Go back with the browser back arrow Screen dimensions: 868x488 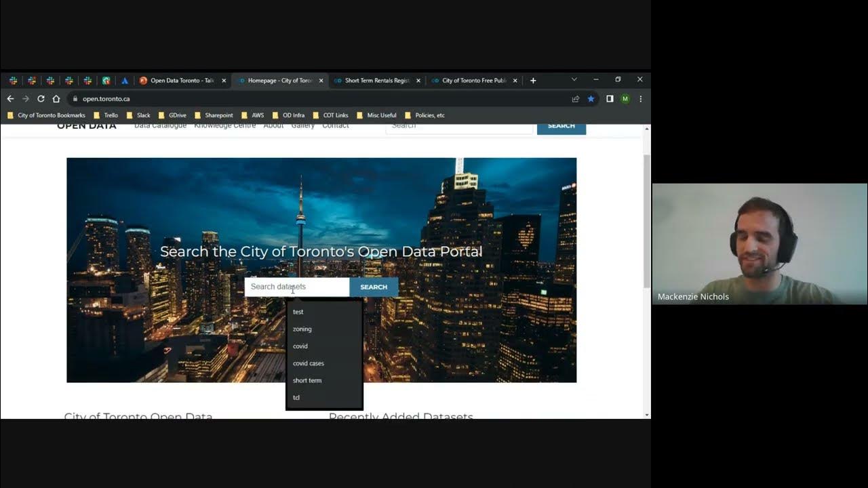pyautogui.click(x=10, y=99)
